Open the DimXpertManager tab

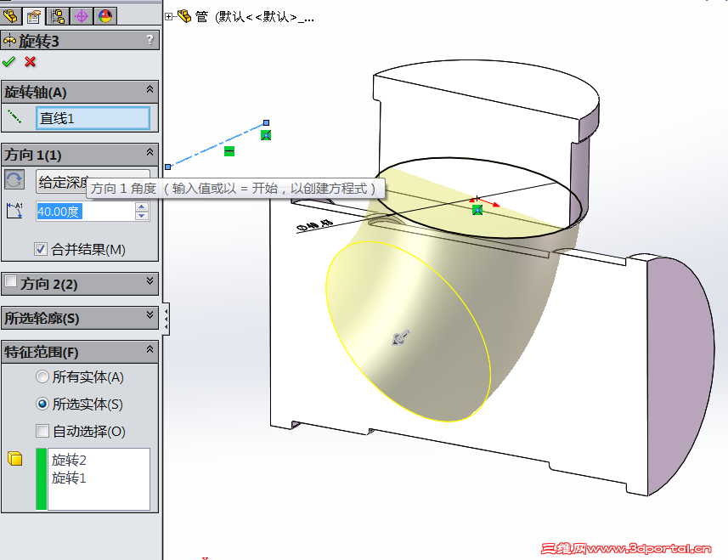[x=82, y=16]
